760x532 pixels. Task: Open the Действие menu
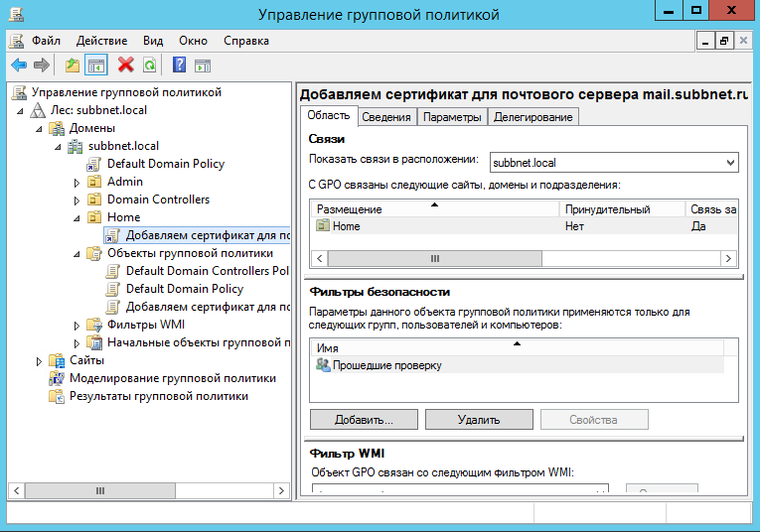99,41
